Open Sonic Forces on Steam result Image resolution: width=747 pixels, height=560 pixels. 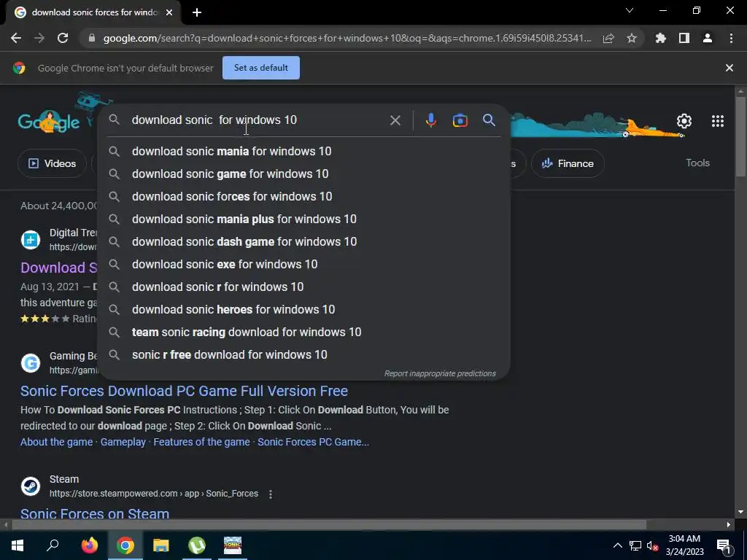click(95, 513)
